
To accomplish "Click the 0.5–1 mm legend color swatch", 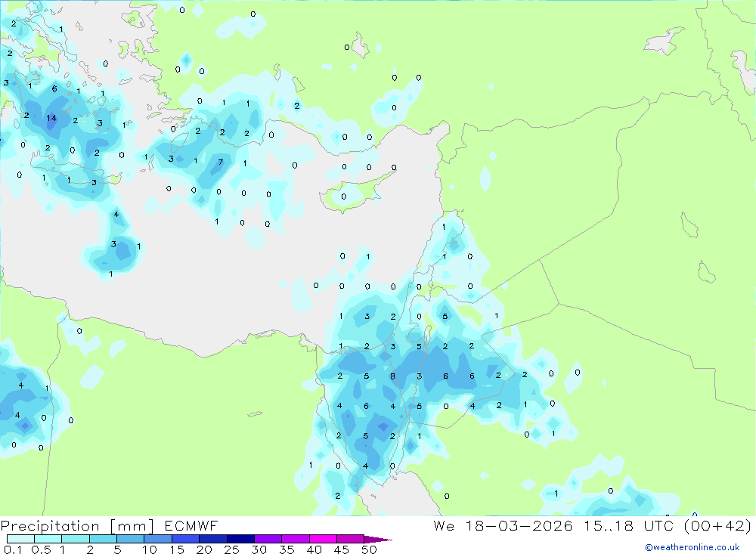I will (48, 539).
